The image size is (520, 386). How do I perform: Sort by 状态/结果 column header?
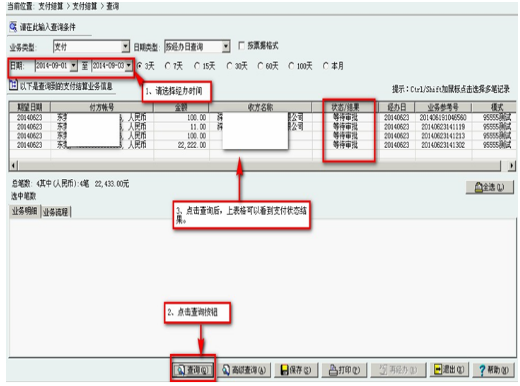point(345,107)
